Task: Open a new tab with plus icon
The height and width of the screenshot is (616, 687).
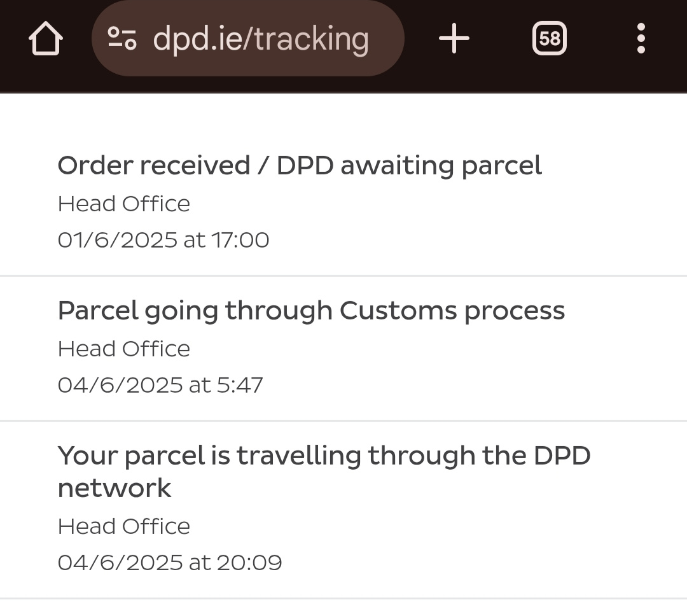Action: click(x=454, y=39)
